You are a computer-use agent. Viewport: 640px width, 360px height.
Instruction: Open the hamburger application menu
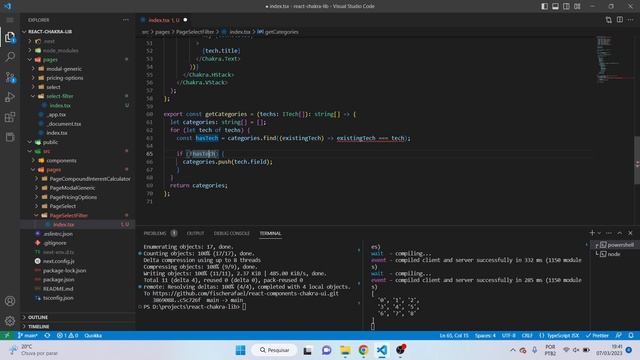tap(10, 20)
